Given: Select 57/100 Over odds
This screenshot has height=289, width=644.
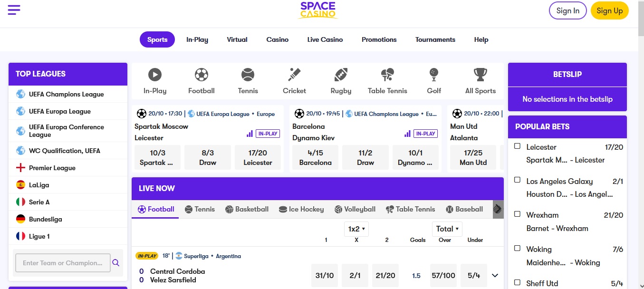Looking at the screenshot, I should coord(443,276).
